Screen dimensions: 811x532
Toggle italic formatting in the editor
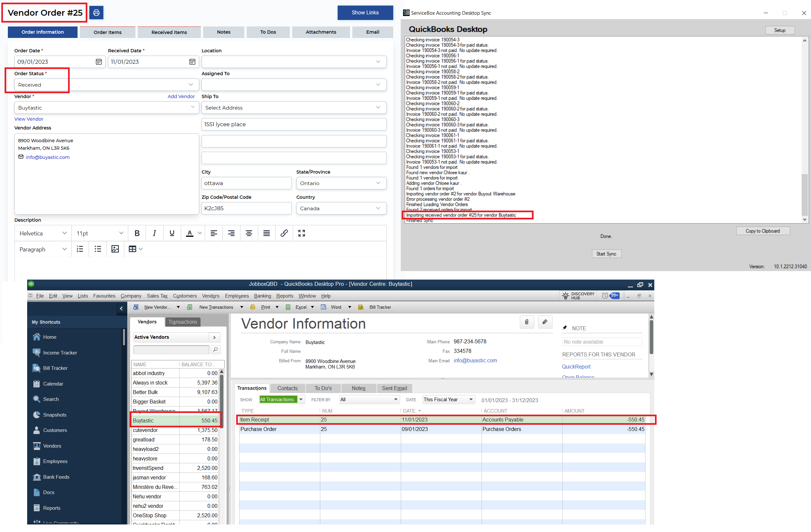pyautogui.click(x=154, y=233)
